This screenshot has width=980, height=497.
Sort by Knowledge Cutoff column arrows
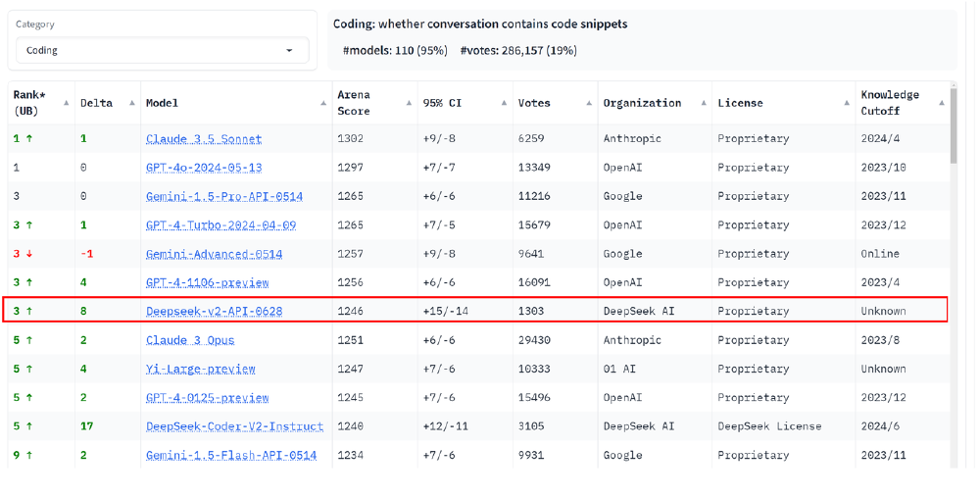pos(942,103)
